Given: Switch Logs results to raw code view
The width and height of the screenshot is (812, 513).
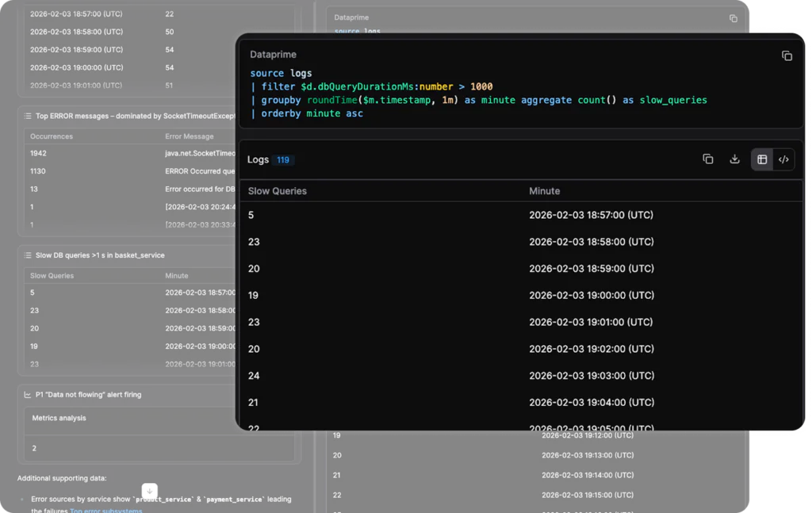Looking at the screenshot, I should [783, 159].
